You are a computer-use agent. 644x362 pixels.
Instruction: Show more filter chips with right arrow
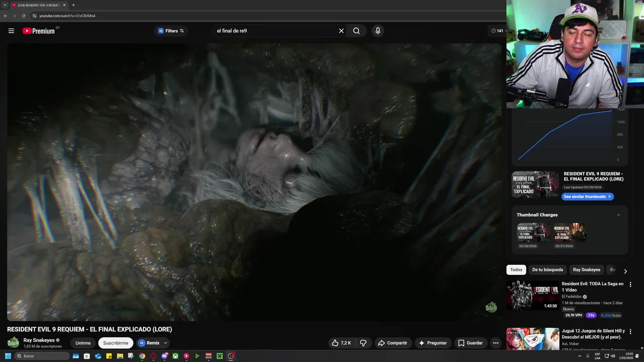(x=625, y=271)
